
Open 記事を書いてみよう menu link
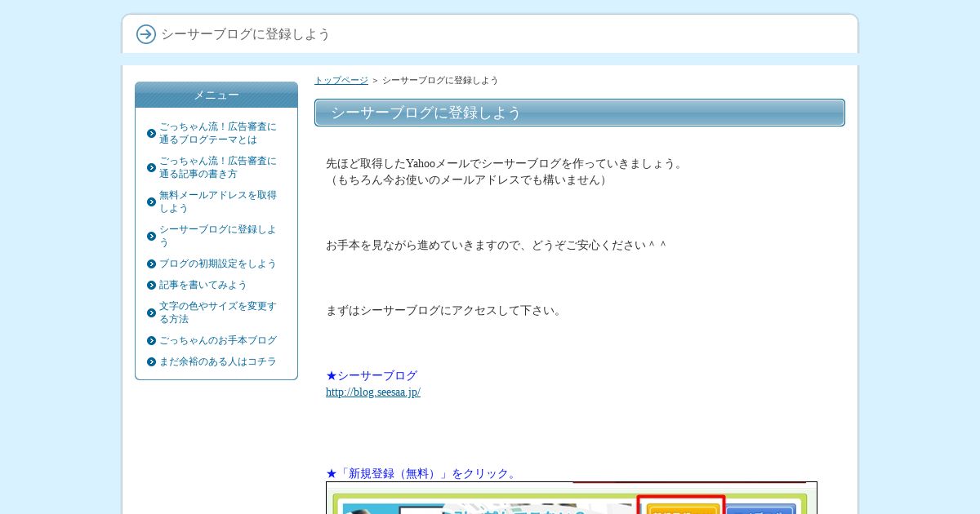point(203,285)
